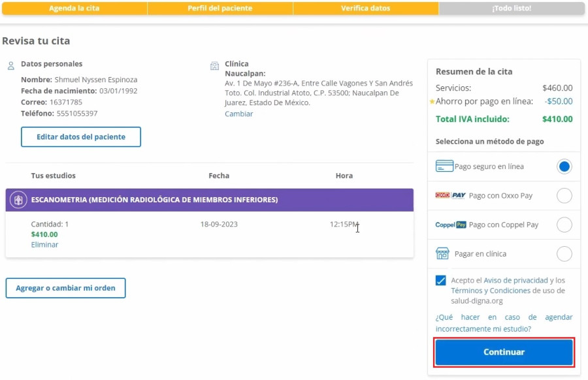The image size is (588, 380).
Task: Click the store icon for Pagar en clínica
Action: pyautogui.click(x=443, y=253)
